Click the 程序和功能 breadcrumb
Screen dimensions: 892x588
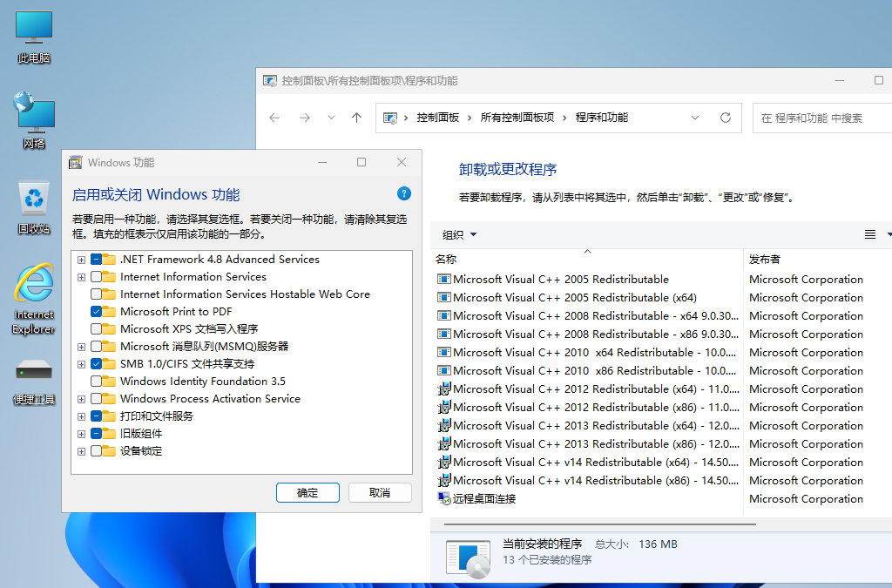tap(602, 118)
